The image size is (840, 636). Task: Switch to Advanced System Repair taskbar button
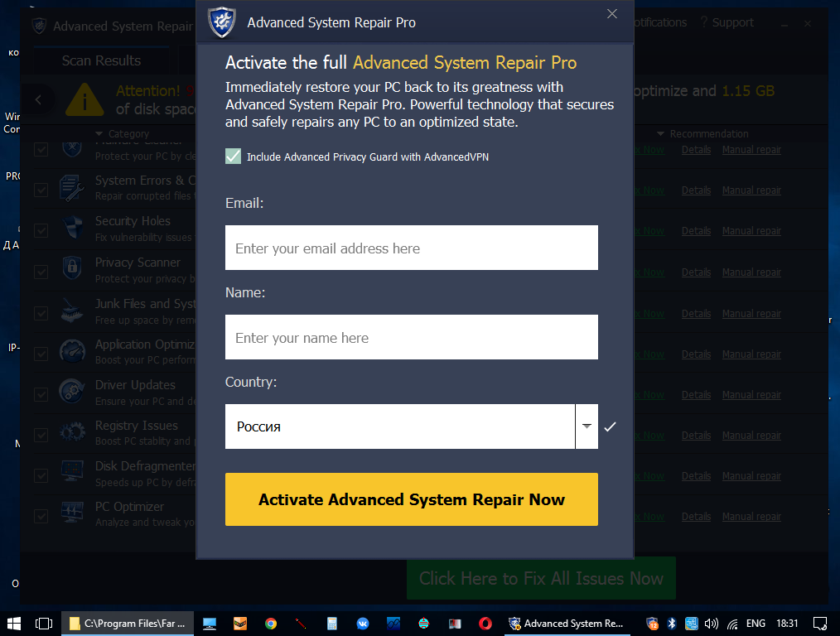tap(567, 623)
